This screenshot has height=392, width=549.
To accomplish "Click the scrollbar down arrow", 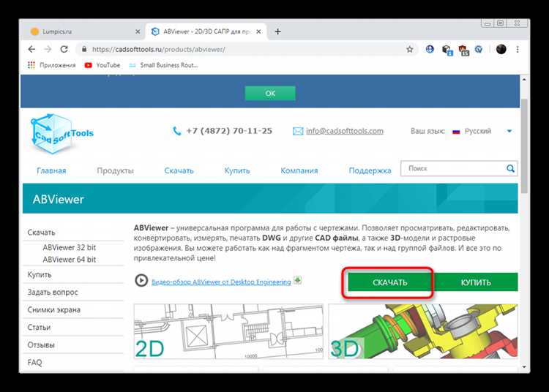I will pos(524,367).
